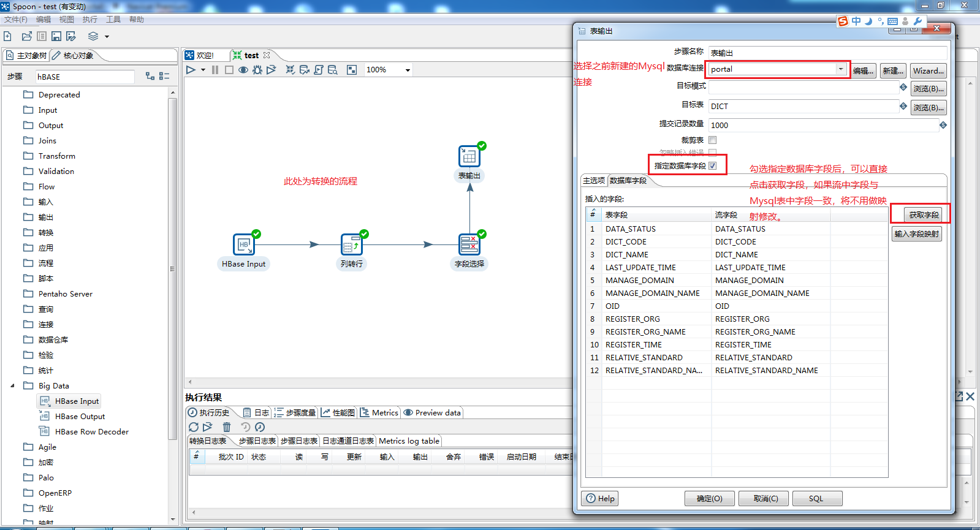Switch to the 欢迎! tab
The image size is (980, 530).
click(x=205, y=55)
